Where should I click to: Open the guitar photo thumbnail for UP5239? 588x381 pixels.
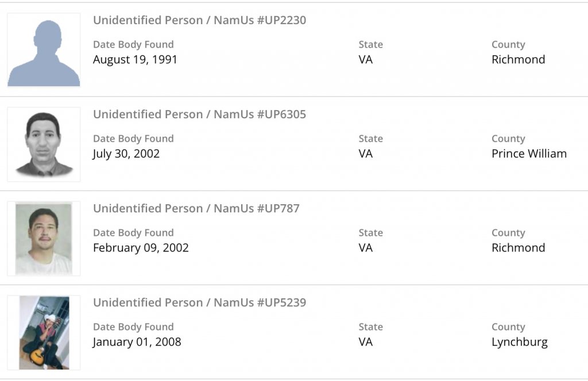coord(44,332)
